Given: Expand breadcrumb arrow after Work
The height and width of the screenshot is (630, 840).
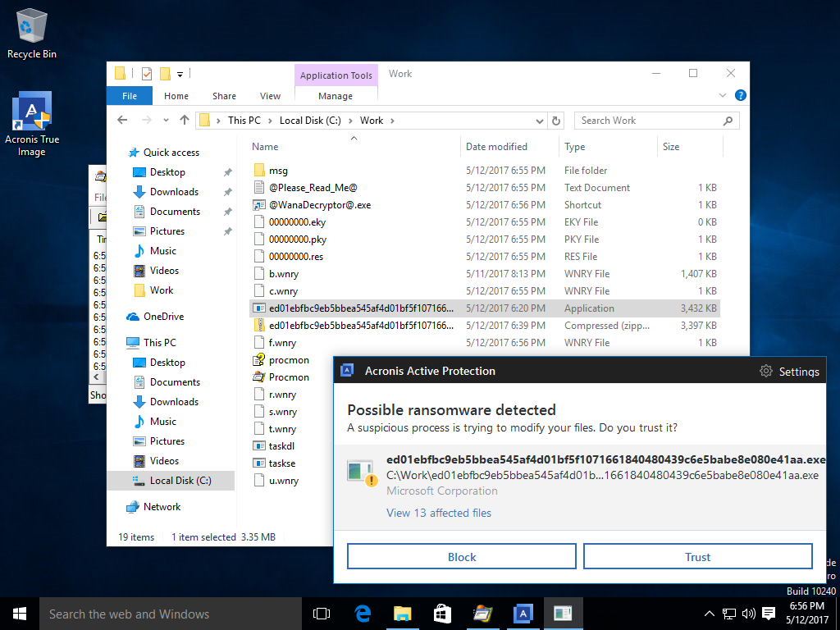Looking at the screenshot, I should (x=393, y=121).
